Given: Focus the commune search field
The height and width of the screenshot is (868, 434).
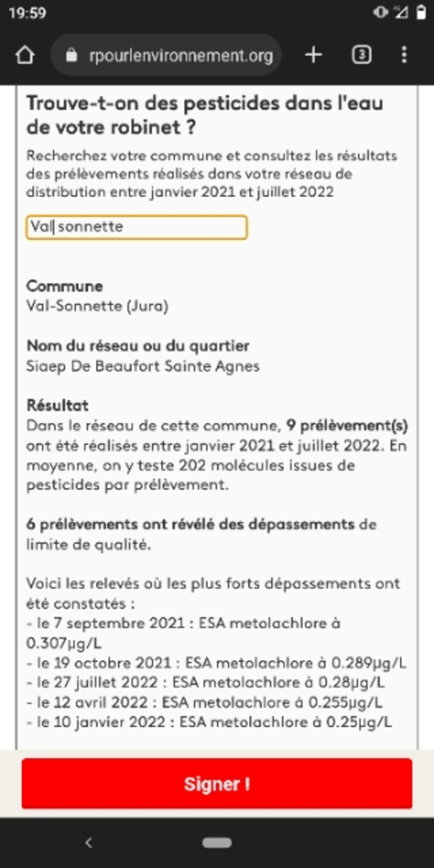Looking at the screenshot, I should pyautogui.click(x=137, y=227).
